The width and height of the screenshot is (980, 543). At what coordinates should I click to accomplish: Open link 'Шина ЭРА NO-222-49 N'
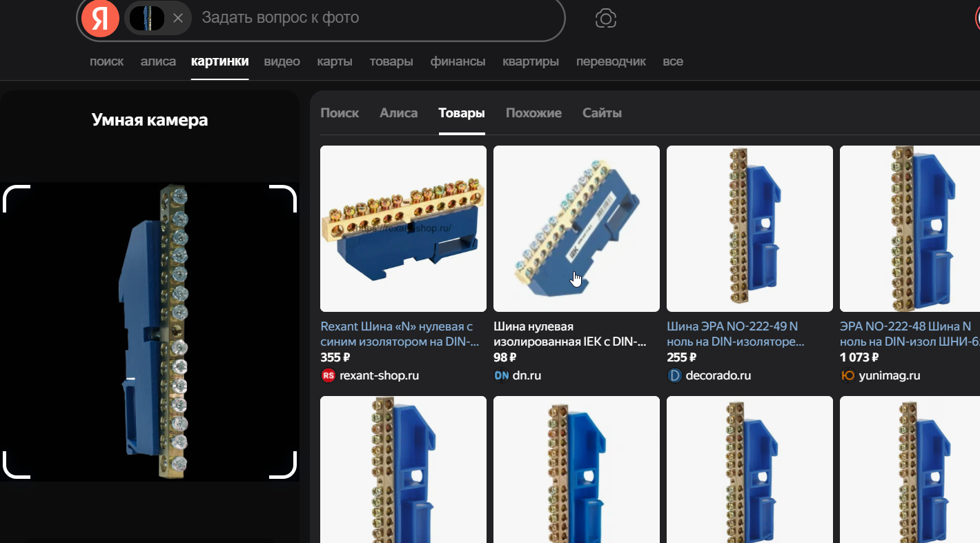(x=736, y=334)
